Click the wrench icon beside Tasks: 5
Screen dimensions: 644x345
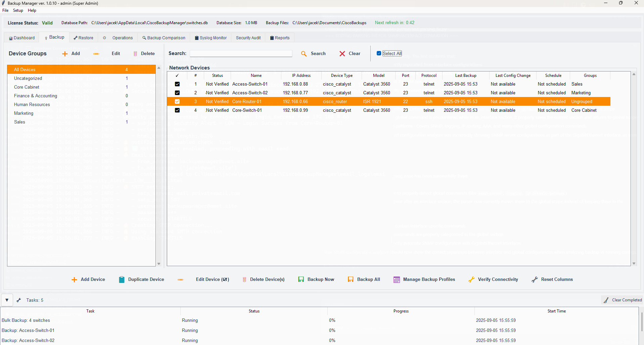19,300
